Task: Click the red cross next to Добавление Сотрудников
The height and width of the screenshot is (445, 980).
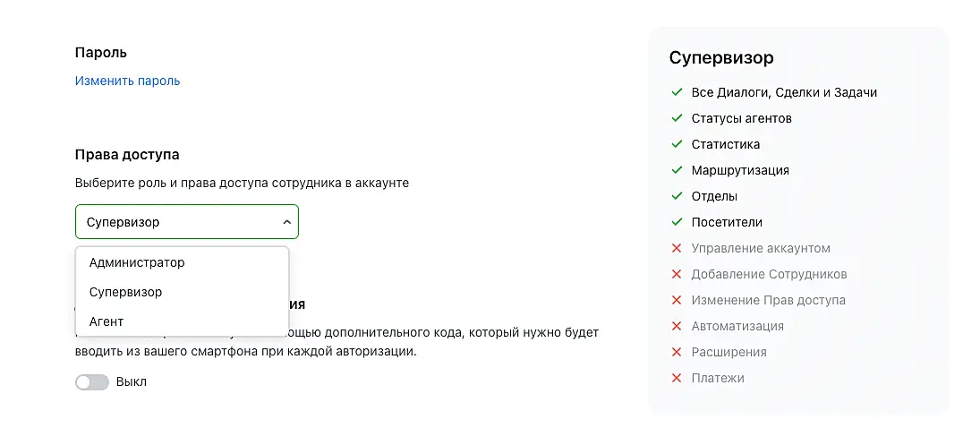Action: click(677, 274)
